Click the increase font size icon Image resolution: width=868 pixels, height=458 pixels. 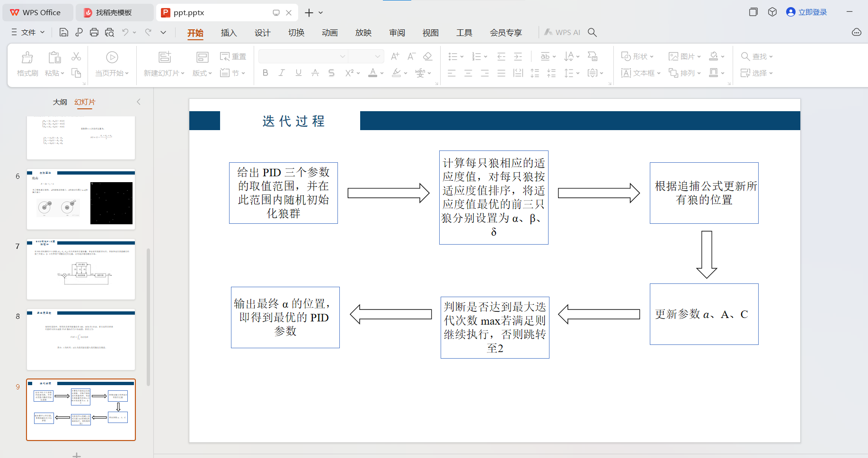coord(395,56)
